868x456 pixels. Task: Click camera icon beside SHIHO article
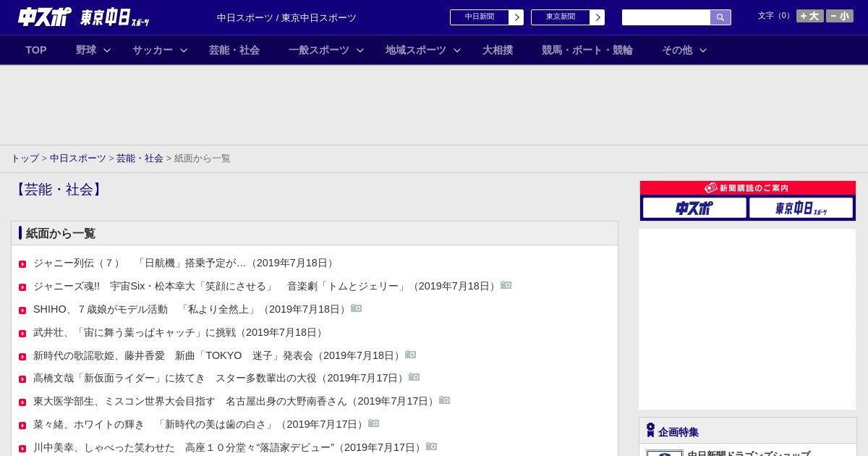pyautogui.click(x=357, y=308)
